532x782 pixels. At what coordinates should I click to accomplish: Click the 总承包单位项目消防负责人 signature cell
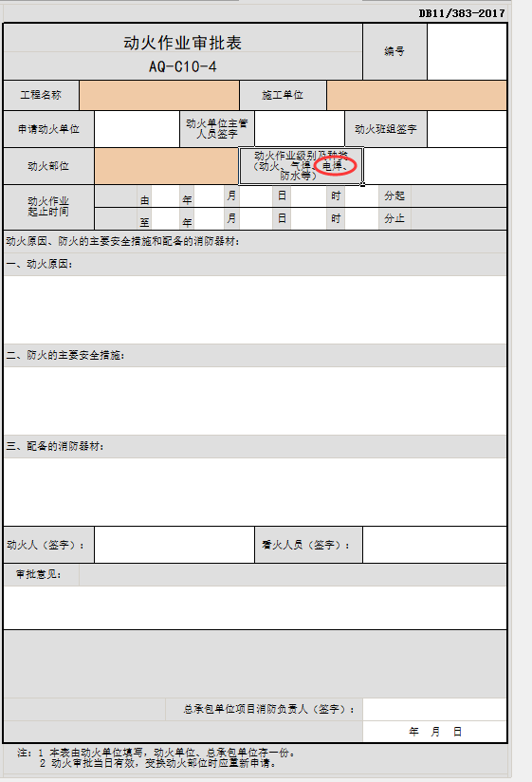click(x=435, y=709)
